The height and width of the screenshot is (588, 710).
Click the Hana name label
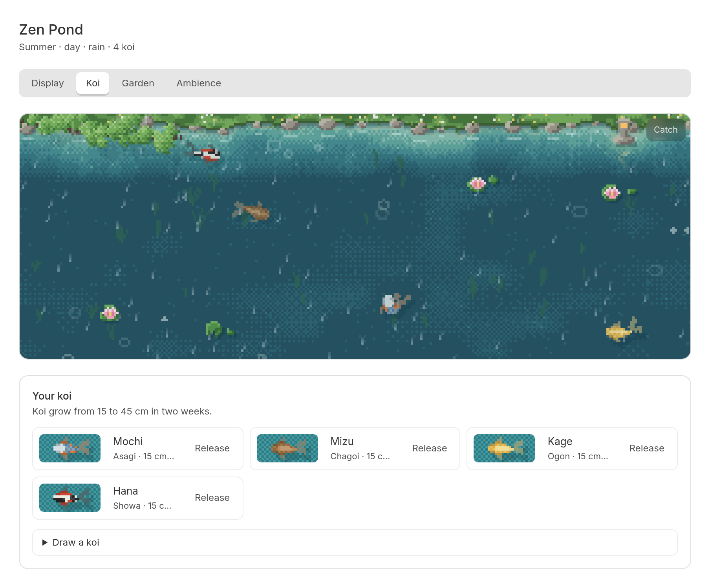[x=126, y=491]
